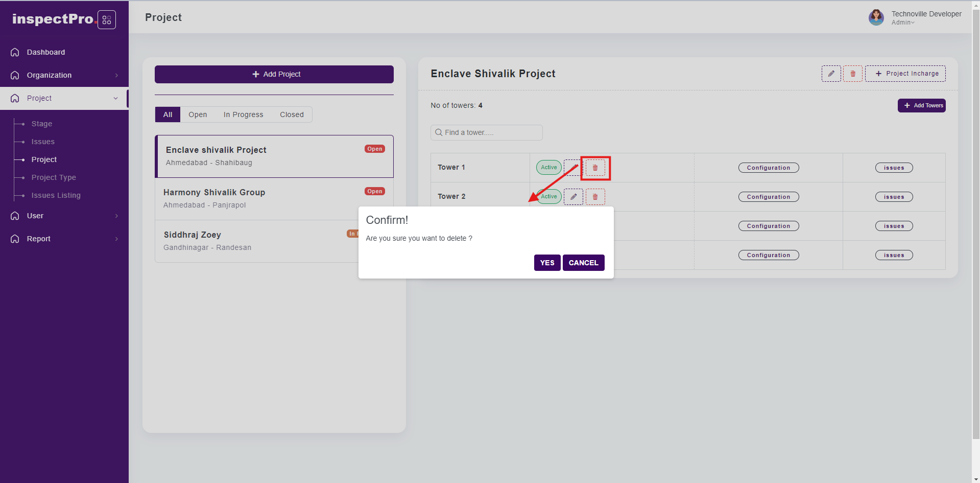This screenshot has height=483, width=980.
Task: Open the Admin dropdown under user name
Action: click(x=903, y=22)
